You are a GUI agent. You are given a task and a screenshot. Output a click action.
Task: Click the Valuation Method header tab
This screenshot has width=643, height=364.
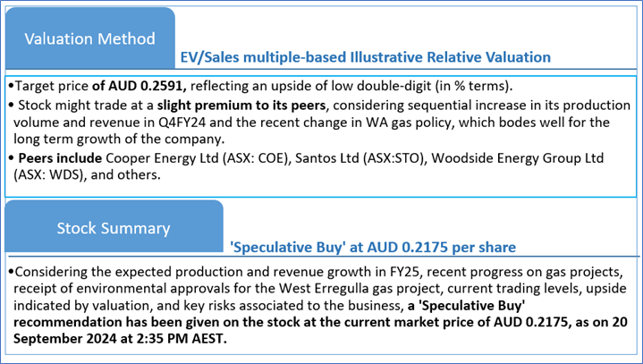tap(89, 38)
